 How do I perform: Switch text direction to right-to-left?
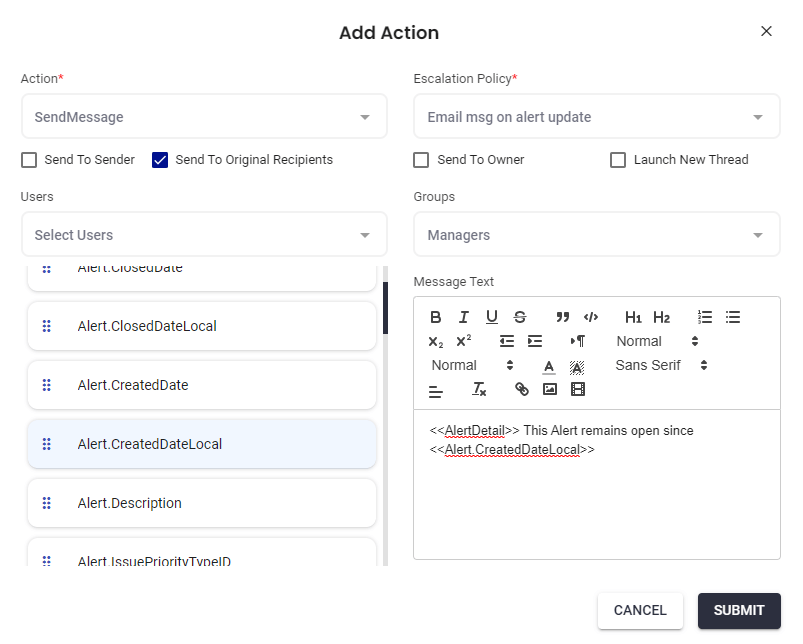click(x=578, y=341)
